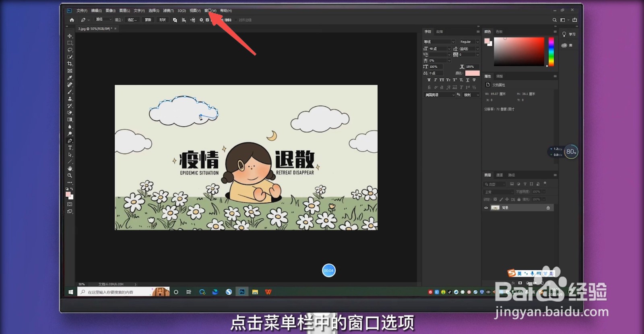Image resolution: width=644 pixels, height=334 pixels.
Task: Open the layer filter type dropdown
Action: tap(495, 184)
